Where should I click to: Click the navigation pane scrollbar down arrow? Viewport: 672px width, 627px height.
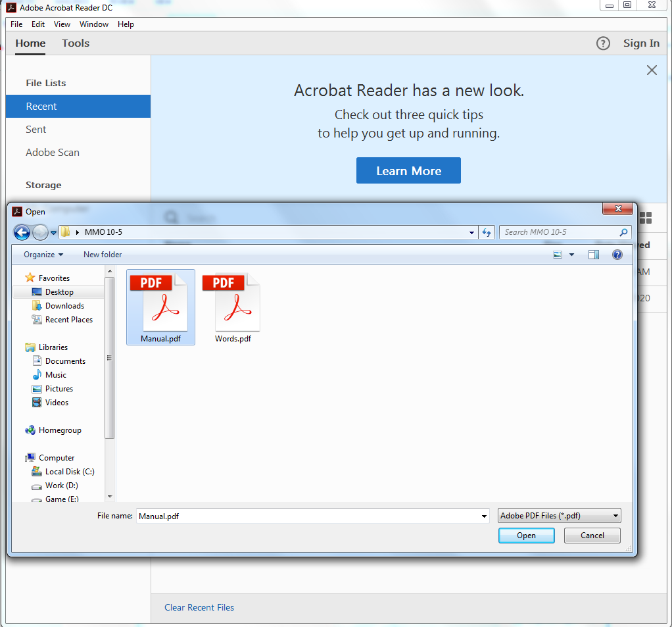[110, 496]
